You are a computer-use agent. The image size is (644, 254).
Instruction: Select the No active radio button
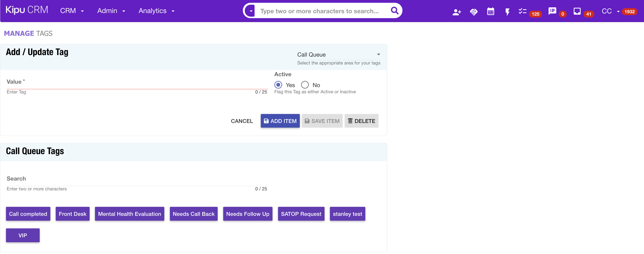tap(305, 85)
